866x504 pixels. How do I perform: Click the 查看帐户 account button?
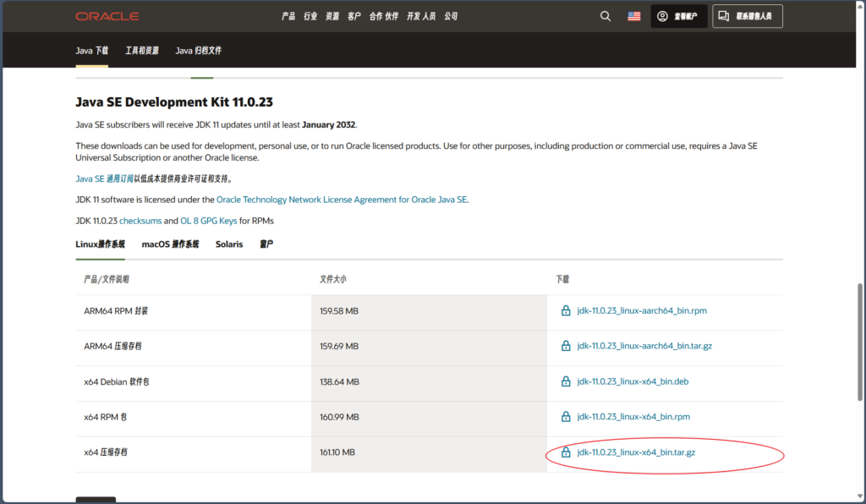679,16
